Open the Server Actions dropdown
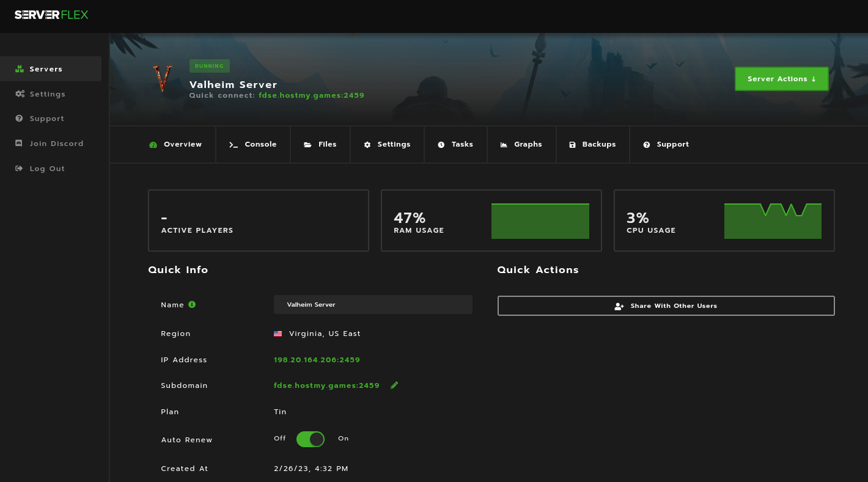The width and height of the screenshot is (868, 482). click(x=782, y=79)
